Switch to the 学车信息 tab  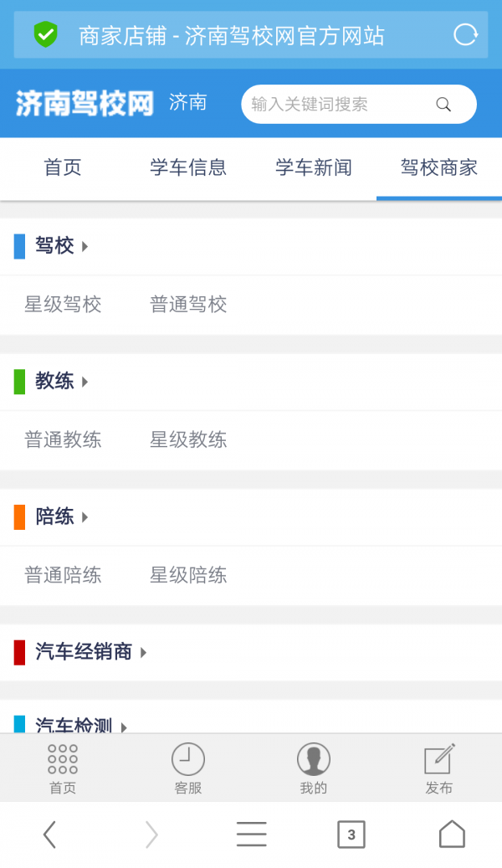(x=187, y=167)
